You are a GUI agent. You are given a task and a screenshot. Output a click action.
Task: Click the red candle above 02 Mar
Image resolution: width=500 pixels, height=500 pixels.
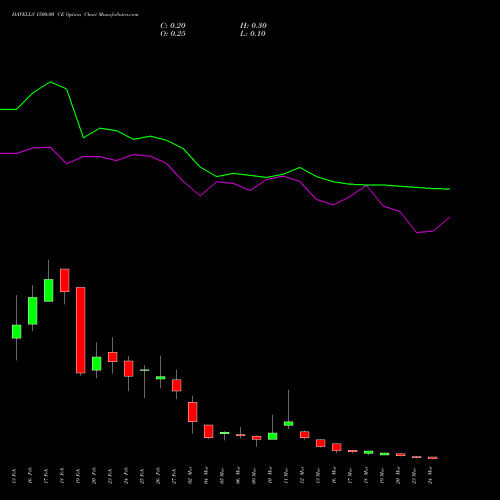click(193, 412)
